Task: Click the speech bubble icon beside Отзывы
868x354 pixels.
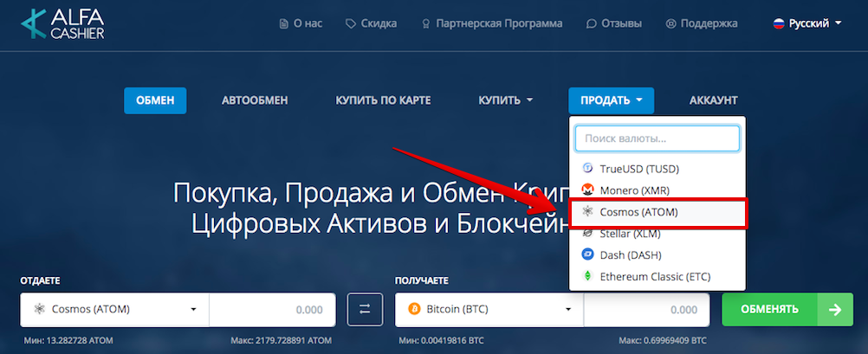Action: coord(591,23)
